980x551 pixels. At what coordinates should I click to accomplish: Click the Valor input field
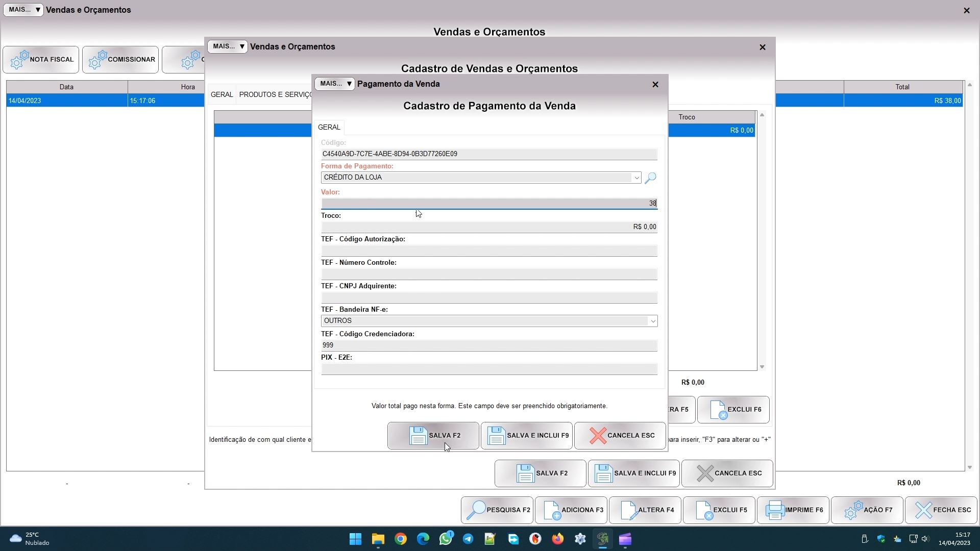[x=489, y=203]
